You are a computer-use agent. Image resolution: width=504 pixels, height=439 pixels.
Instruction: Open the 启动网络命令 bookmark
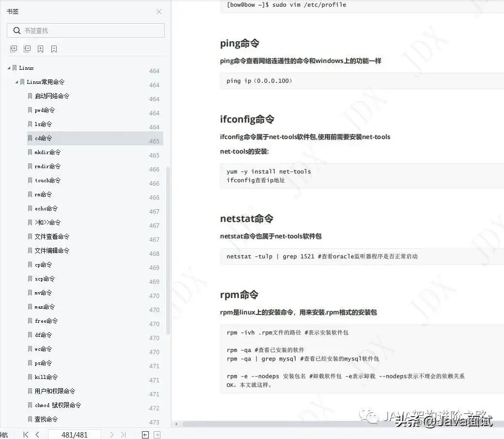point(52,96)
